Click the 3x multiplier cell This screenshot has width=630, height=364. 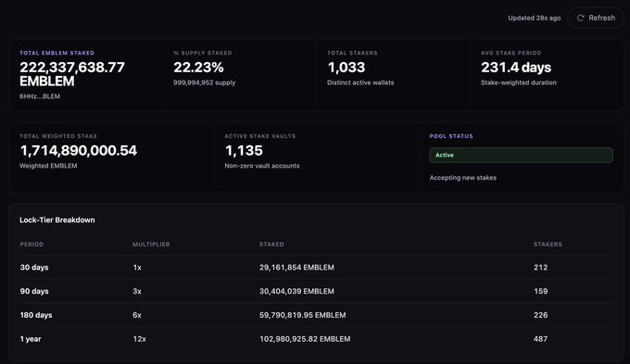click(x=137, y=291)
